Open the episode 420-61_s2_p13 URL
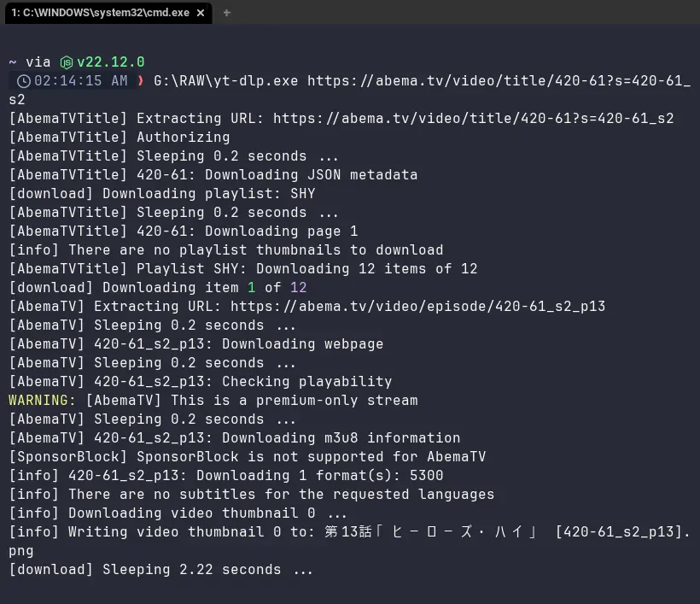 coord(417,307)
